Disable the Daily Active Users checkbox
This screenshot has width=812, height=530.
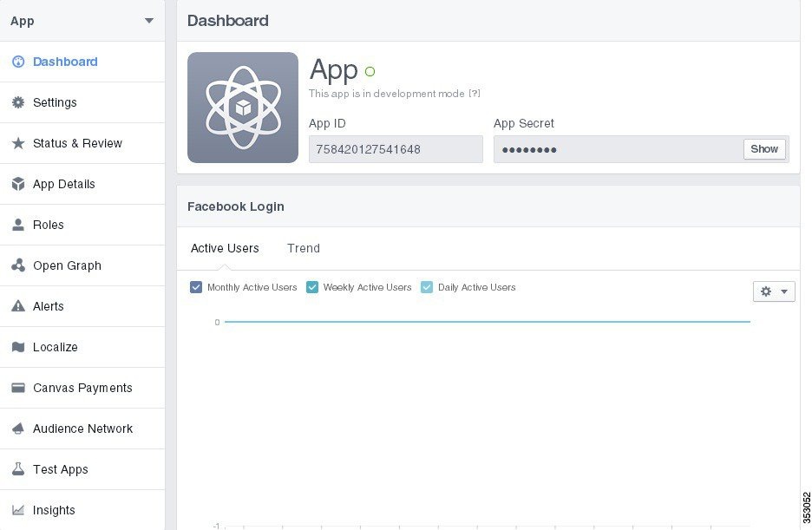click(427, 287)
